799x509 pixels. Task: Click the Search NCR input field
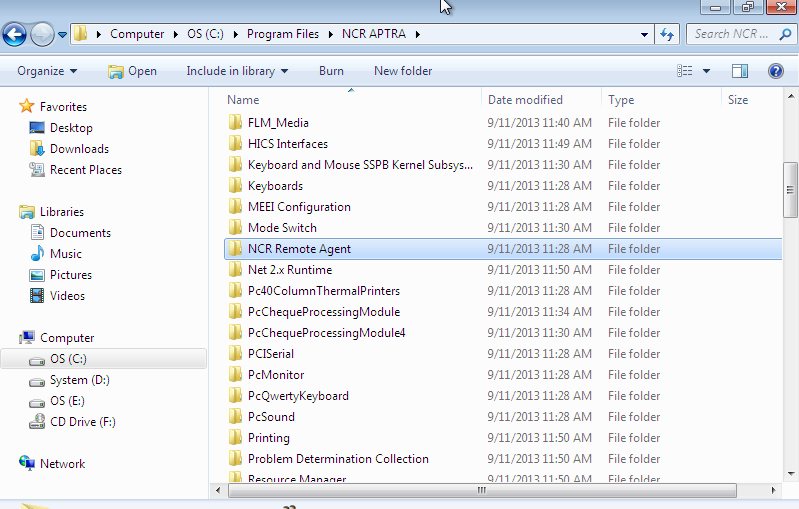[x=732, y=34]
